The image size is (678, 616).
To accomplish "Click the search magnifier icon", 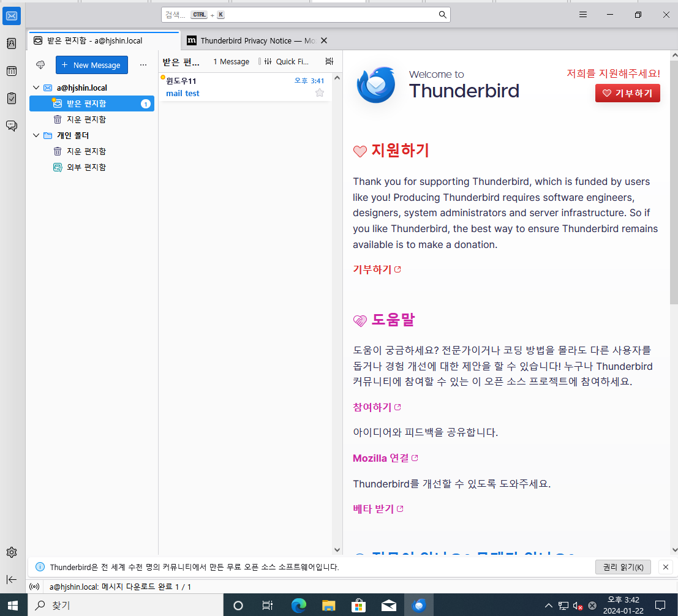I will (442, 15).
